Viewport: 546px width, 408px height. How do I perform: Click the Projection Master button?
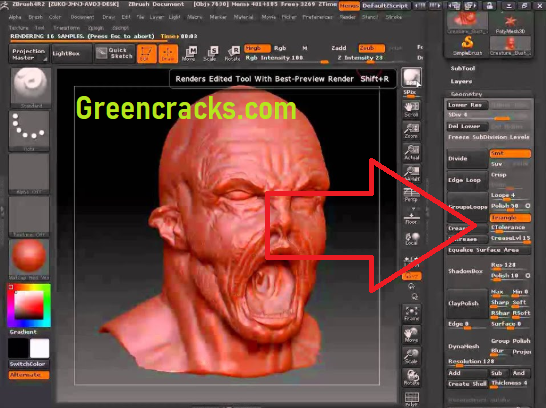(29, 54)
